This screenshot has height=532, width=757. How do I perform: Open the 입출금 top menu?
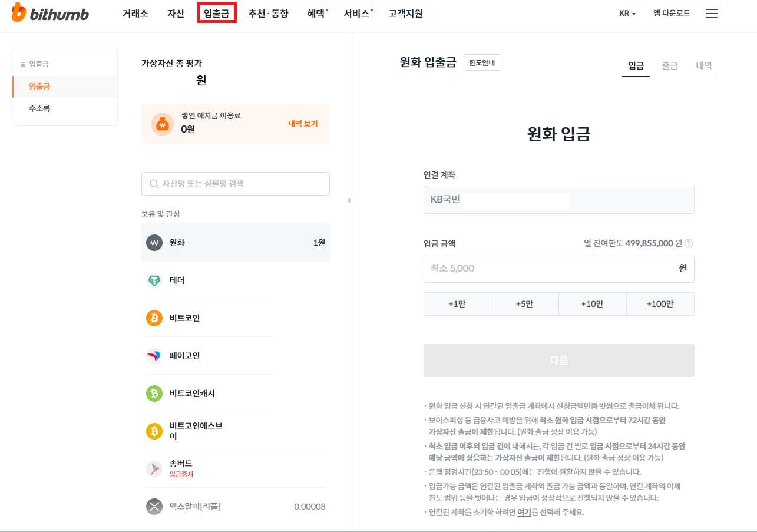(217, 13)
